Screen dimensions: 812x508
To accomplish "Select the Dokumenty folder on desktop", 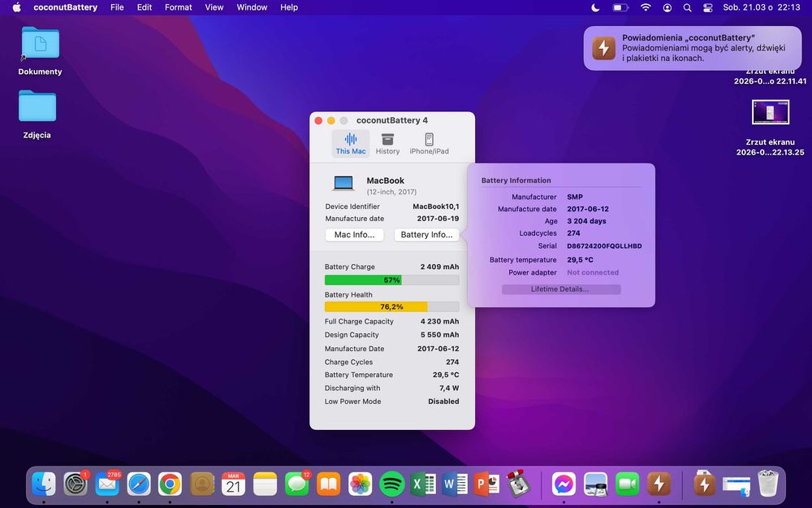I will tap(40, 50).
